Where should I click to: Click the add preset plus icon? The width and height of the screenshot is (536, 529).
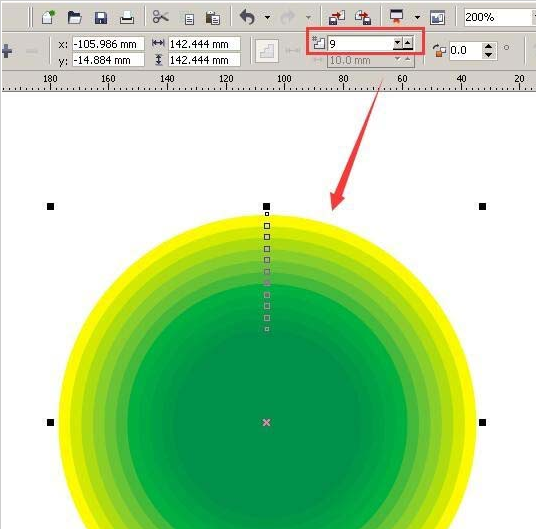(7, 51)
